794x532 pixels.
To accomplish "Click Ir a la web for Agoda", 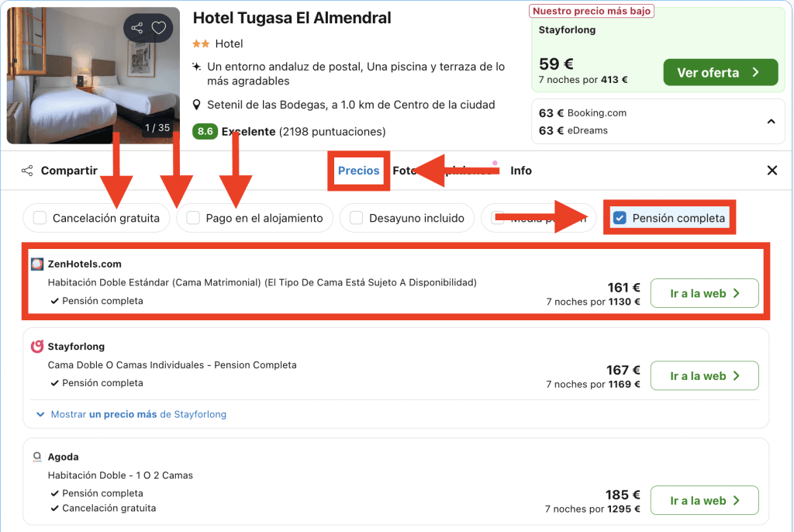I will pos(704,500).
